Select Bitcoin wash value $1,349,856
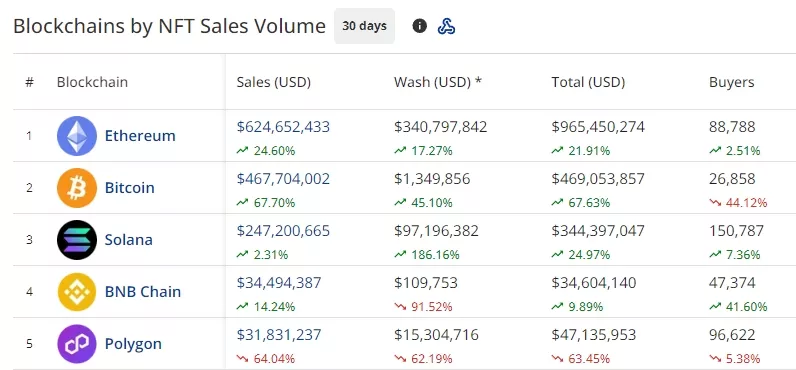The width and height of the screenshot is (796, 370). [432, 179]
